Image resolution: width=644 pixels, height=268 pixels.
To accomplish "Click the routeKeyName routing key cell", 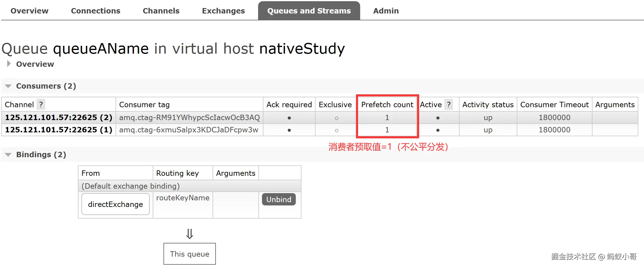I will point(183,198).
